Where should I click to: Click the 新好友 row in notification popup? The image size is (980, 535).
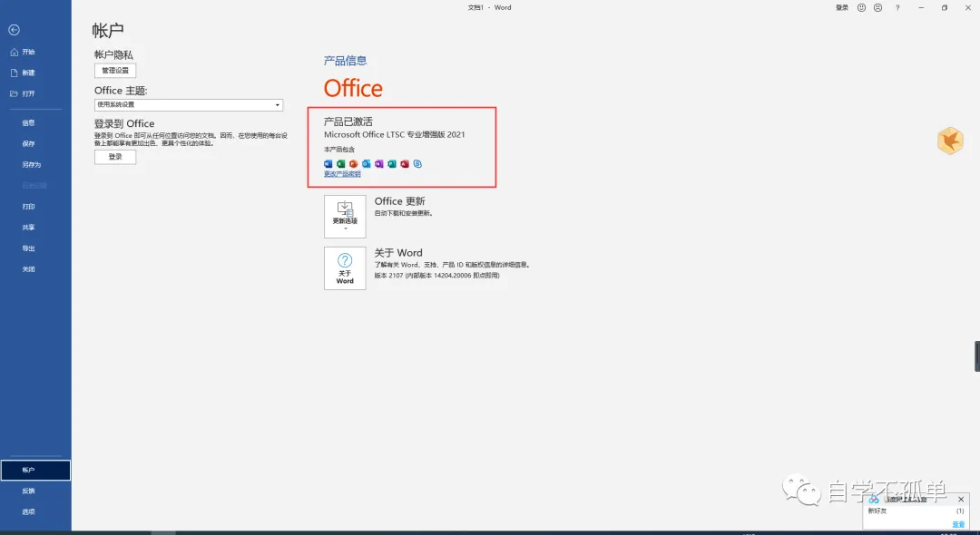(916, 511)
